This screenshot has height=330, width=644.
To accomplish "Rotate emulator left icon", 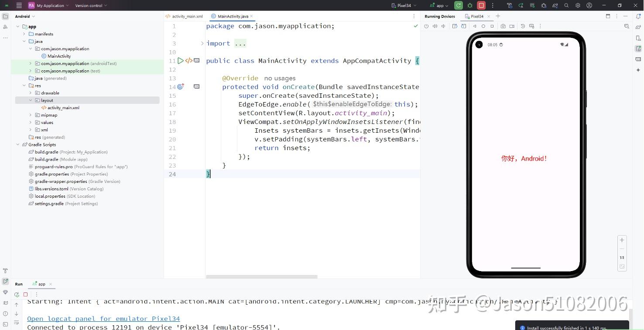I will [455, 26].
